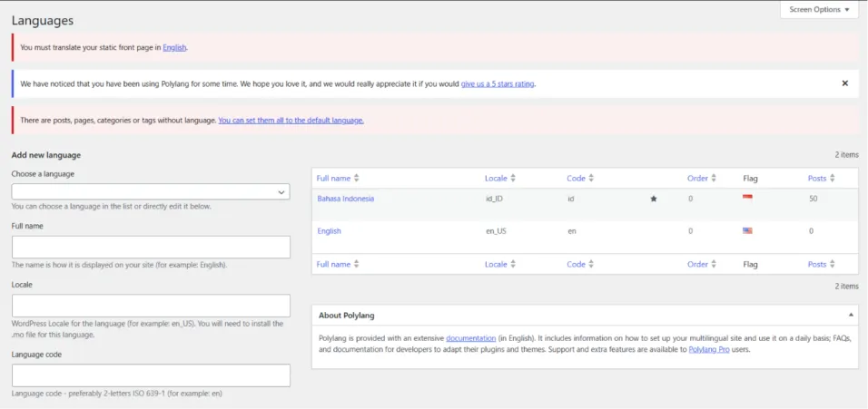Open the Polylang Pro link
868x409 pixels.
[x=709, y=350]
